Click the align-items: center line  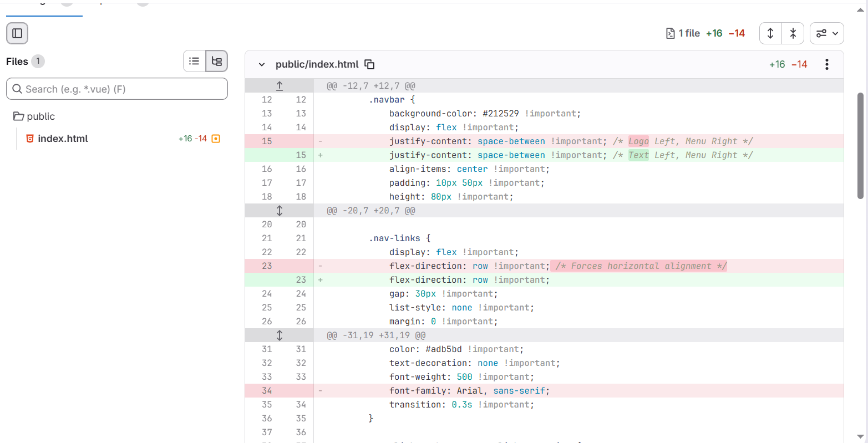coord(544,169)
